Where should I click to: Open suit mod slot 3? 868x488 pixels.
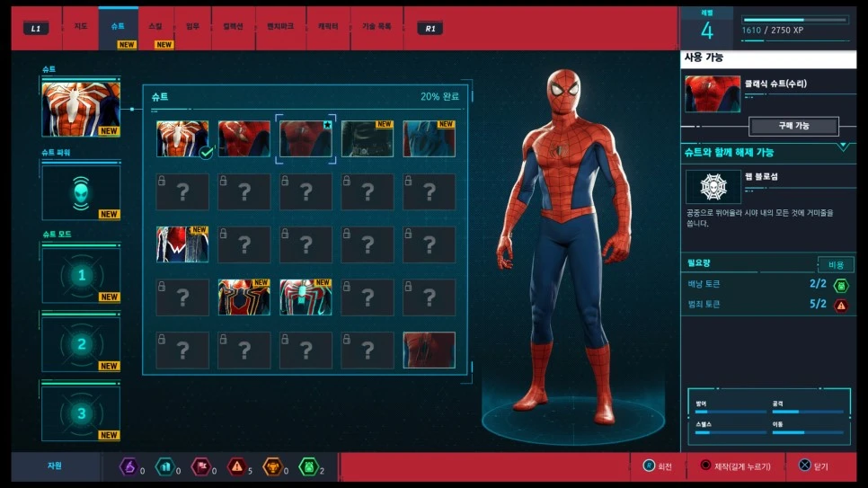[x=81, y=413]
